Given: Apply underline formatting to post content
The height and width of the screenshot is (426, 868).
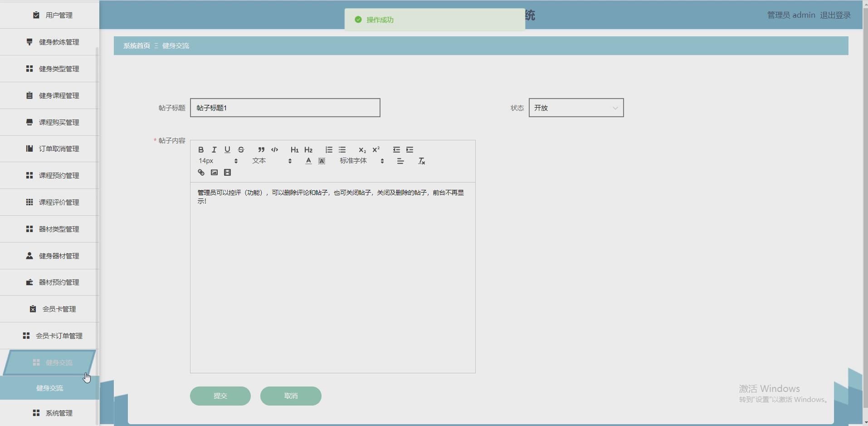Looking at the screenshot, I should click(227, 150).
